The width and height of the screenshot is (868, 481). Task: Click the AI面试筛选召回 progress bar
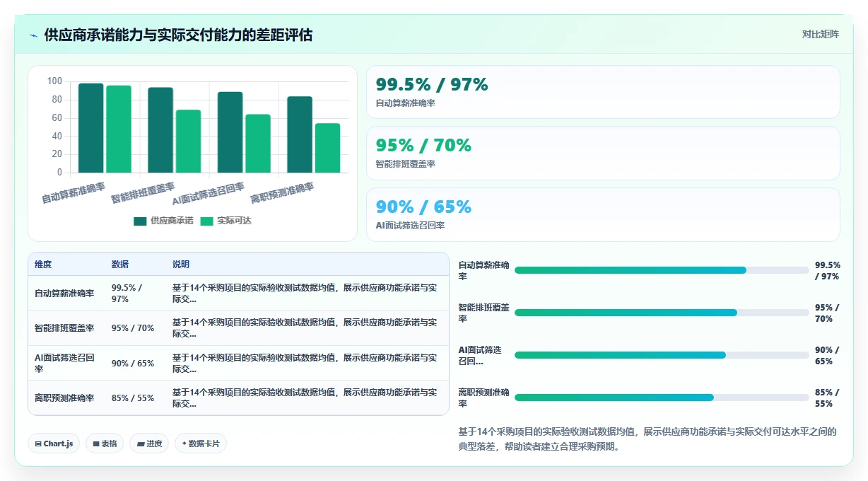click(x=662, y=355)
